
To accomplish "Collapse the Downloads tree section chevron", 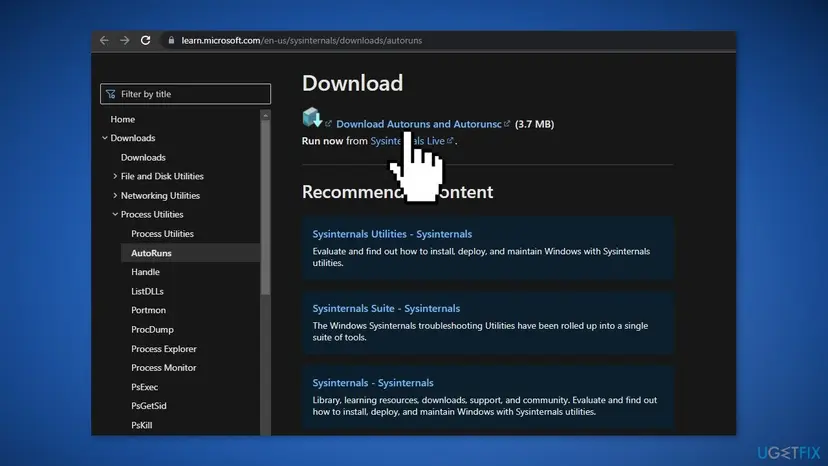I will tap(105, 138).
